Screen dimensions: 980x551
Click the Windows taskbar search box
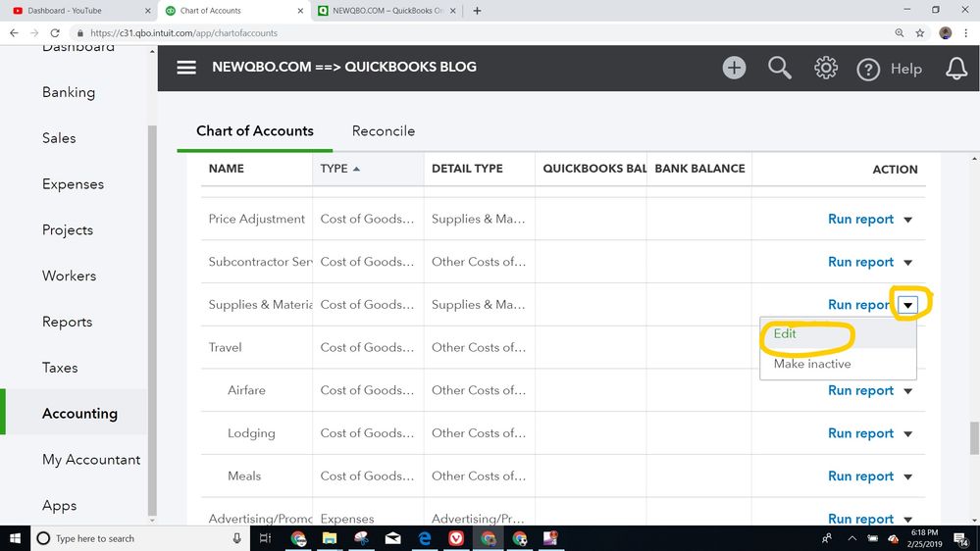139,538
